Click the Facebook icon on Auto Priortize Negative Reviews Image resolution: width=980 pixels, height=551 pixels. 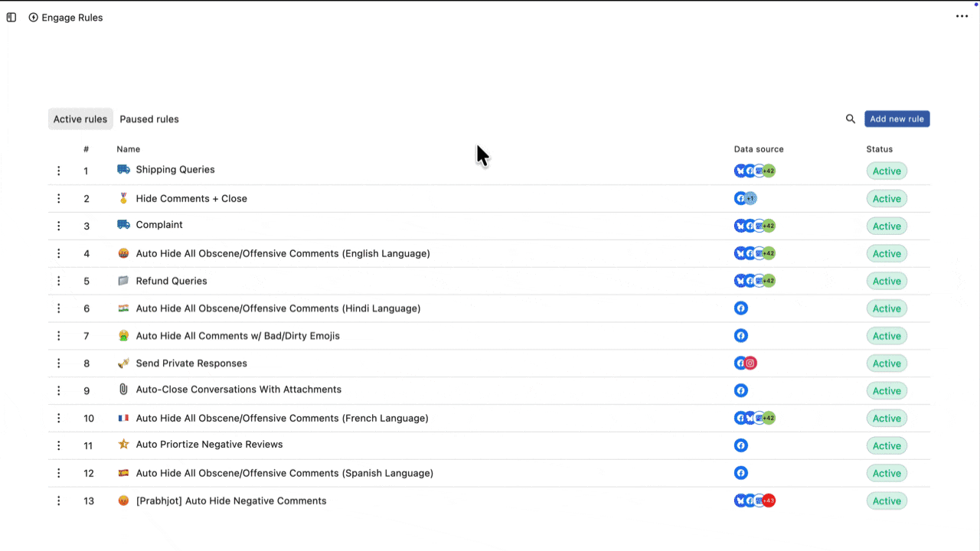click(740, 445)
